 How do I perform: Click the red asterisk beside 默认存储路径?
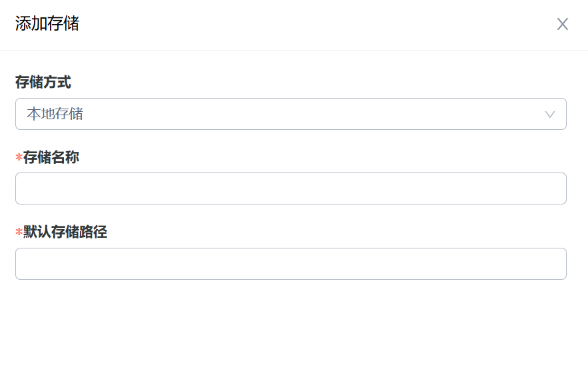point(19,233)
